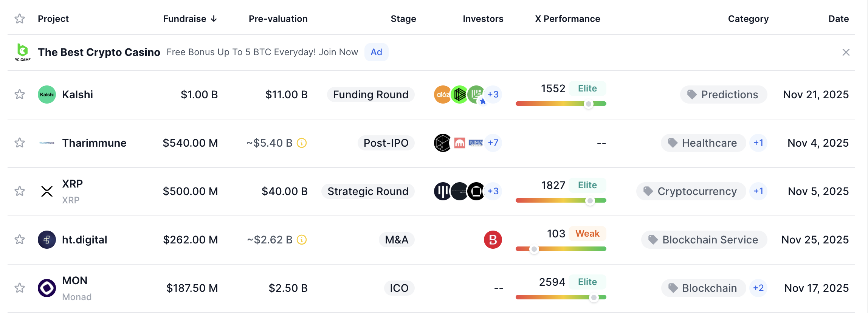Click the Monad MON project logo

click(x=47, y=288)
